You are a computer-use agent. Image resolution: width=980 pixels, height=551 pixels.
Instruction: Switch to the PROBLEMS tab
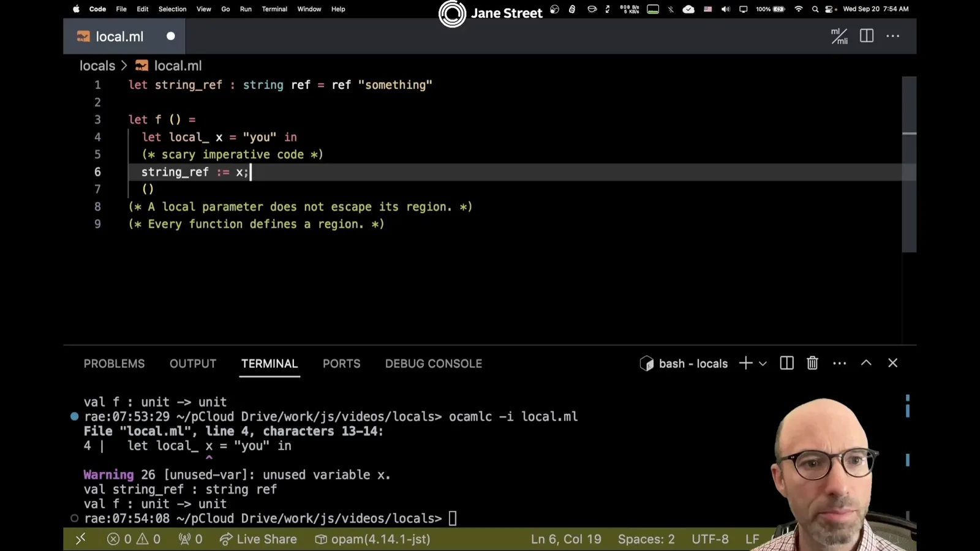coord(114,364)
